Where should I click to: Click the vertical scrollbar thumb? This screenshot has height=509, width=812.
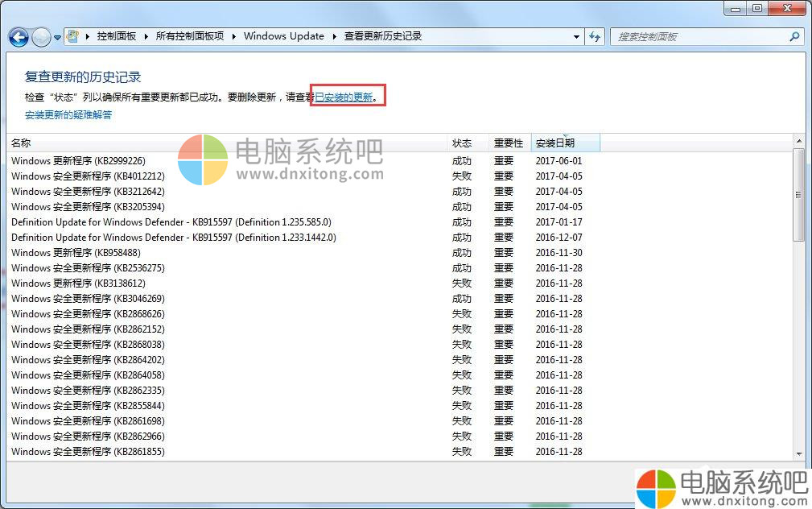tap(798, 195)
